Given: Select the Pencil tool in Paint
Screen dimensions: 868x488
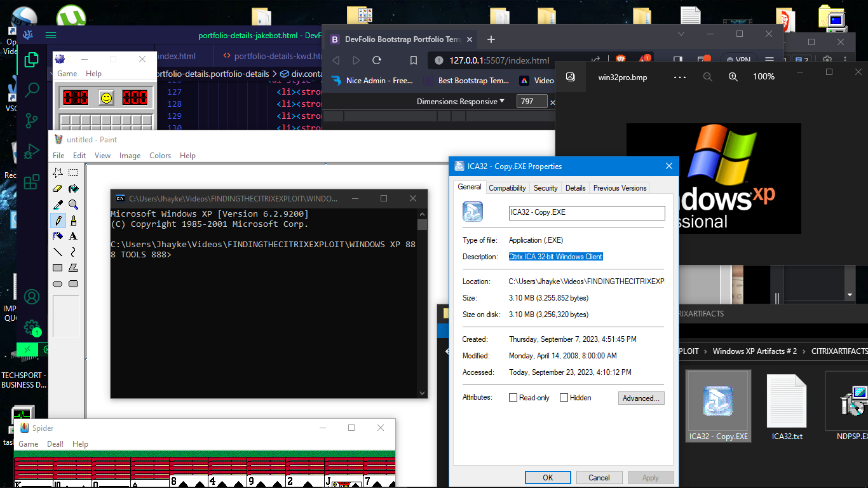Looking at the screenshot, I should [58, 220].
